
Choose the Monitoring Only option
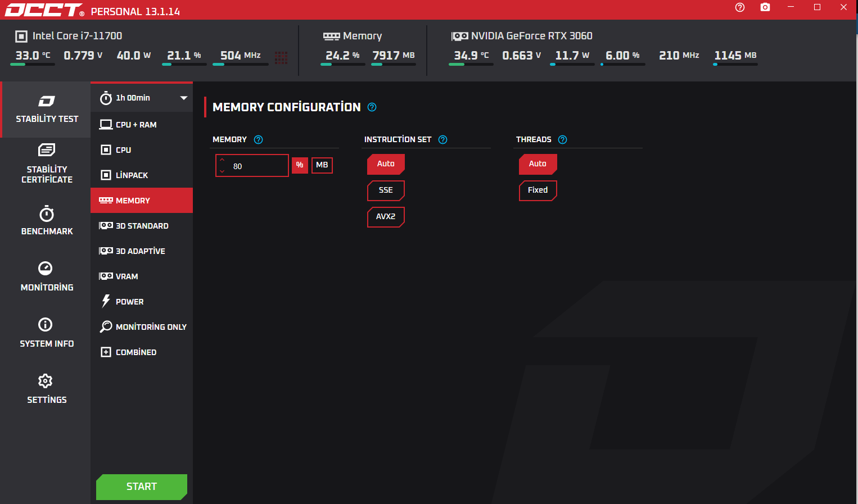pyautogui.click(x=142, y=327)
